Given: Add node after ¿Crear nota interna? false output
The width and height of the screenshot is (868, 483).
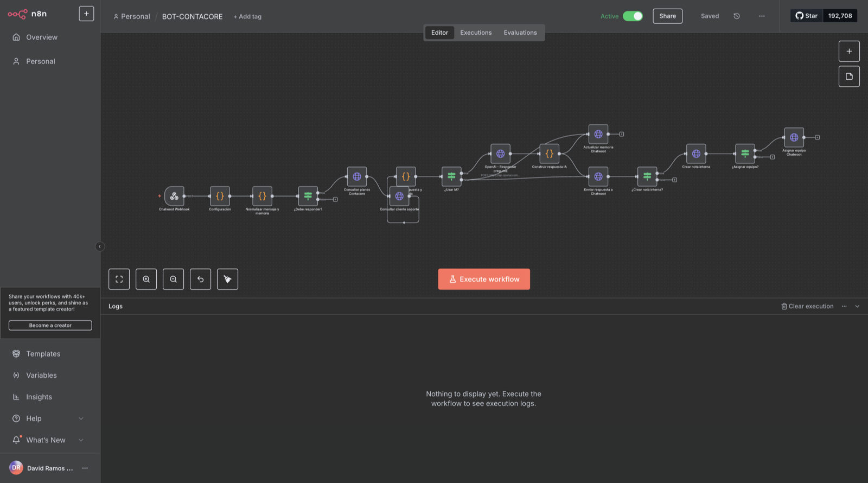Looking at the screenshot, I should [x=674, y=180].
